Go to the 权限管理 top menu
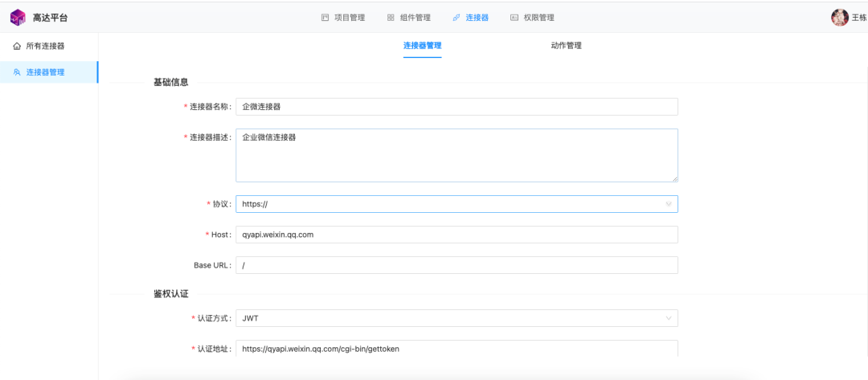This screenshot has width=868, height=380. pyautogui.click(x=532, y=18)
